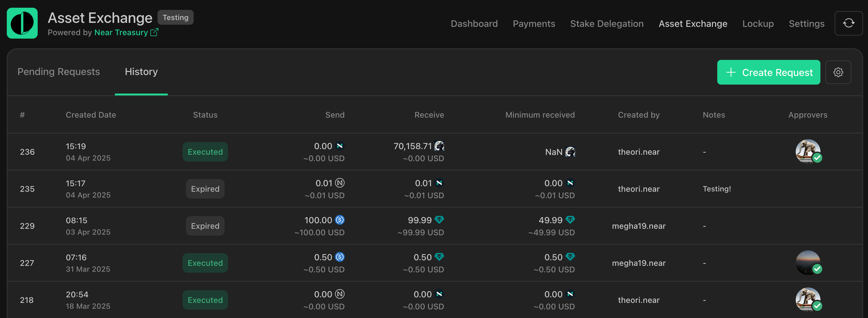This screenshot has width=868, height=318.
Task: Click the Minimum received column header
Action: pyautogui.click(x=540, y=115)
